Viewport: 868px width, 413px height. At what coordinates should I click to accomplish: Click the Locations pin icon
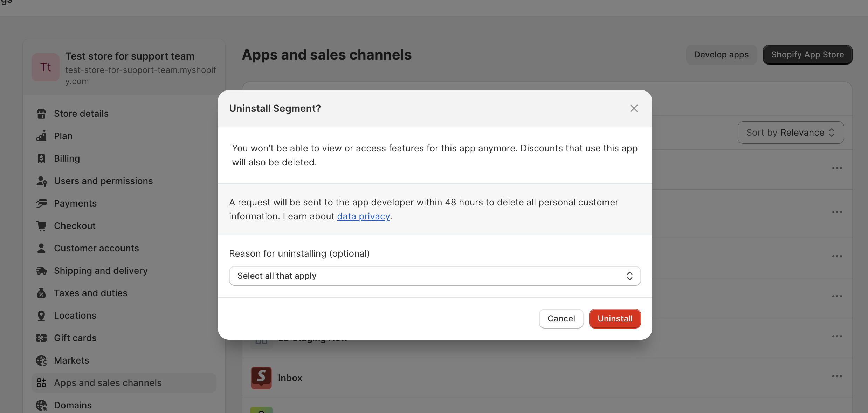41,316
